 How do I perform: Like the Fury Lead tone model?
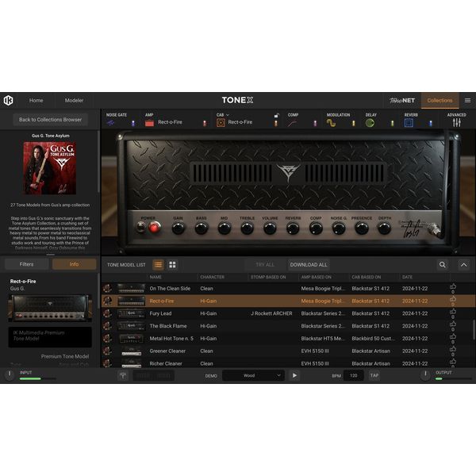(453, 312)
